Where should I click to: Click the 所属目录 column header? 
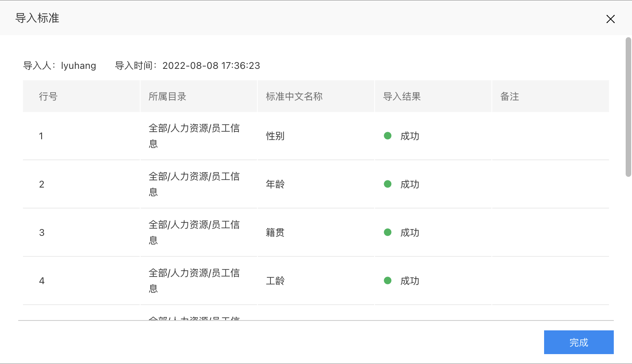pos(199,97)
